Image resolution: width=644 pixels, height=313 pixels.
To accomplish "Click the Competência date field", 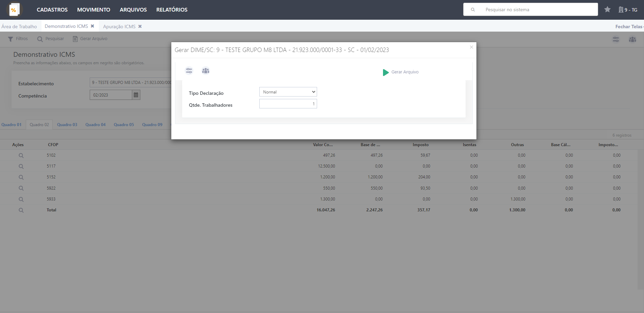I will tap(111, 95).
